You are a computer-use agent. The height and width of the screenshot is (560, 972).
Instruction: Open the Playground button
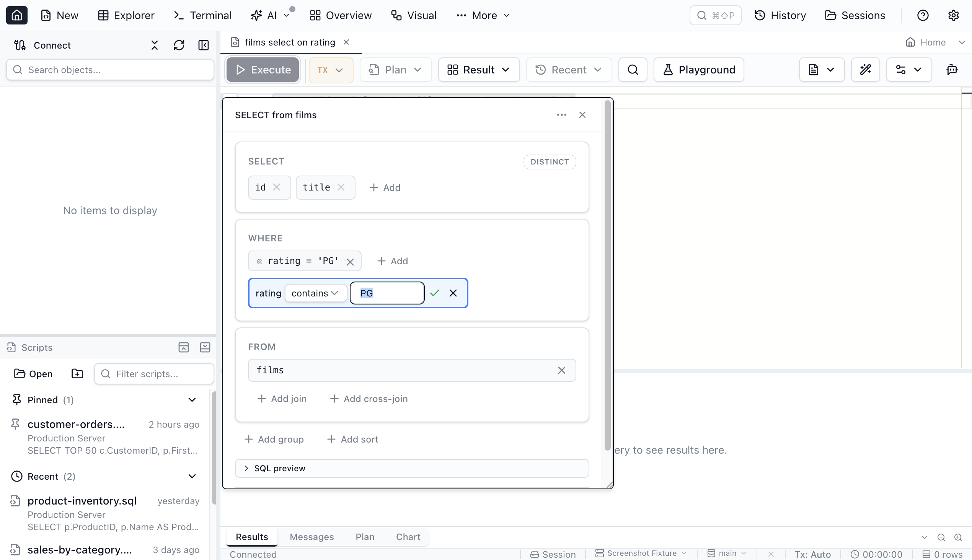coord(699,70)
